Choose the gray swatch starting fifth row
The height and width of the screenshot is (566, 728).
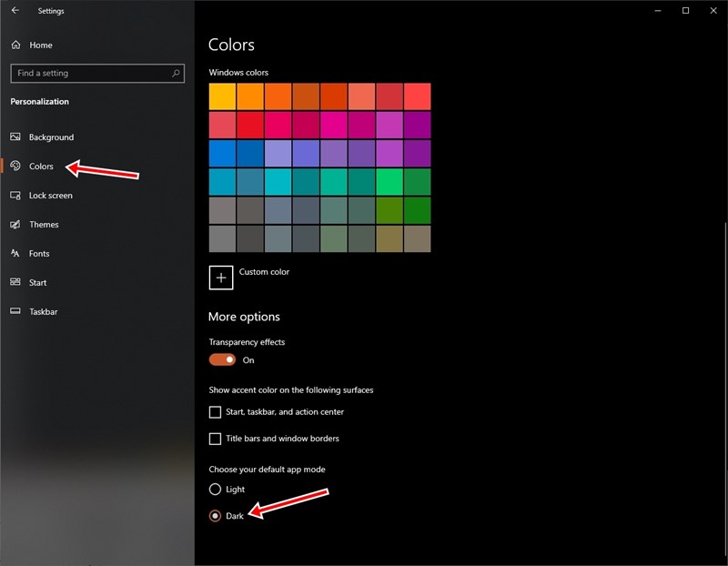[222, 210]
